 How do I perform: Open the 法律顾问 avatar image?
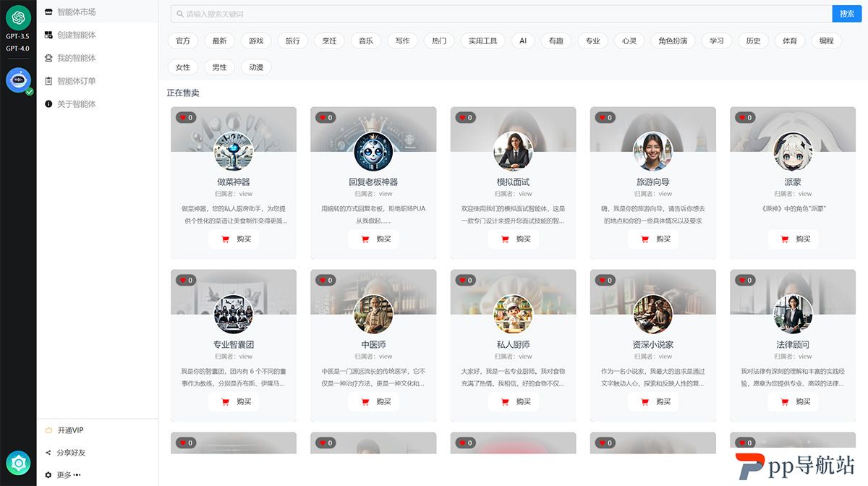tap(793, 314)
